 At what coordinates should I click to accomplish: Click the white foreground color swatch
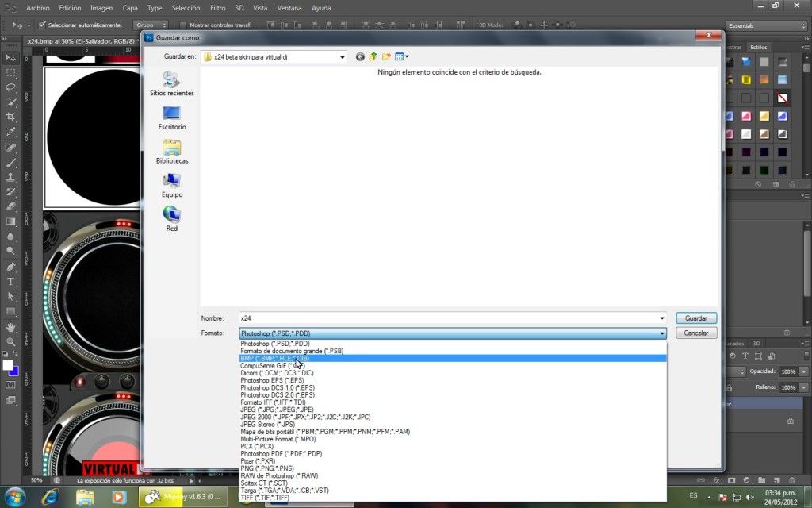[x=7, y=365]
